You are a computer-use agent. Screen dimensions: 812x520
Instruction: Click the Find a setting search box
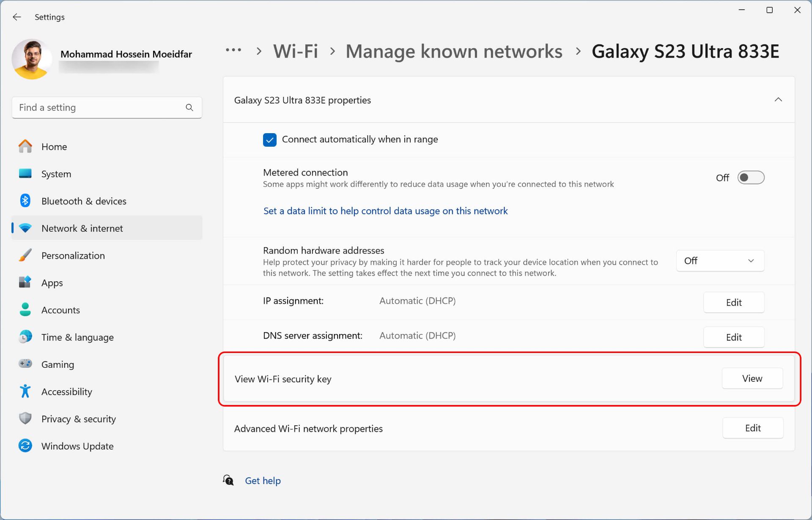coord(107,108)
